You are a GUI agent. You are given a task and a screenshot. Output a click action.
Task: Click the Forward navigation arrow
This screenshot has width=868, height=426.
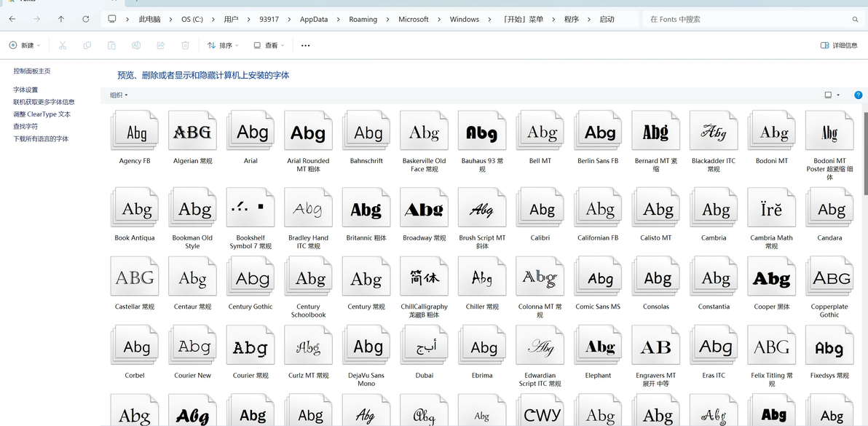37,19
